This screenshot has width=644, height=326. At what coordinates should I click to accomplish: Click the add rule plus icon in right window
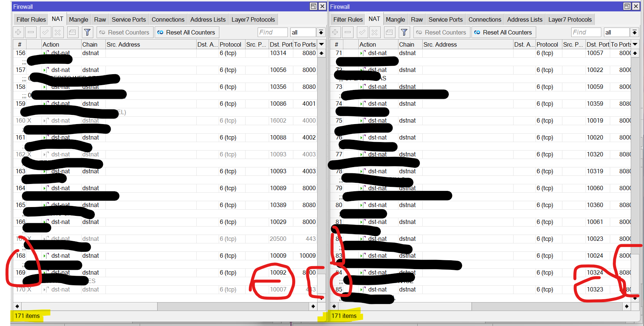(335, 32)
